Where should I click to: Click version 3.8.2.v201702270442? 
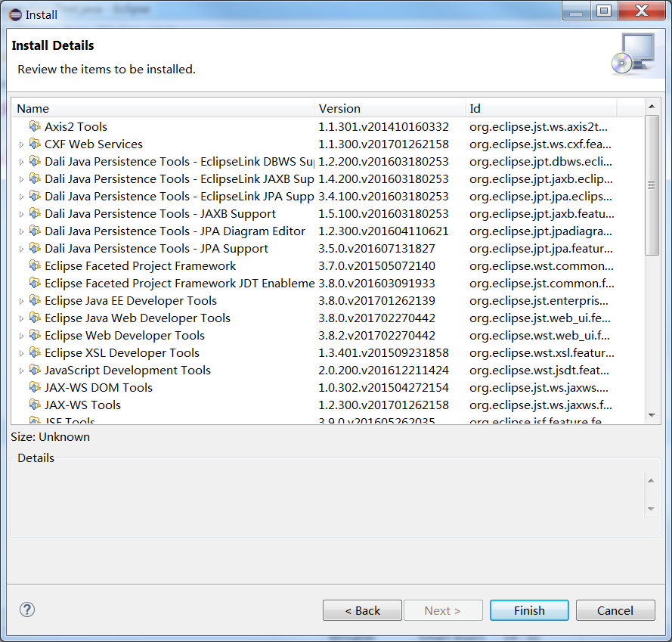[x=376, y=335]
